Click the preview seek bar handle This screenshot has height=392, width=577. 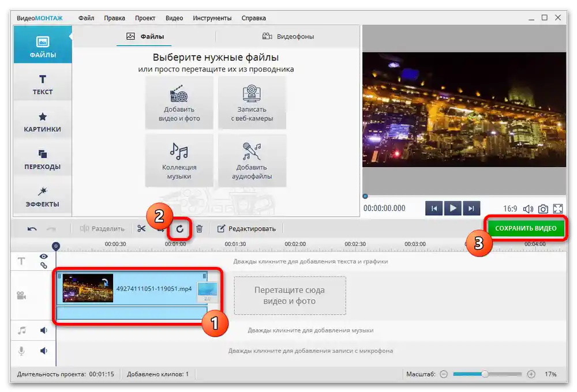pyautogui.click(x=365, y=197)
